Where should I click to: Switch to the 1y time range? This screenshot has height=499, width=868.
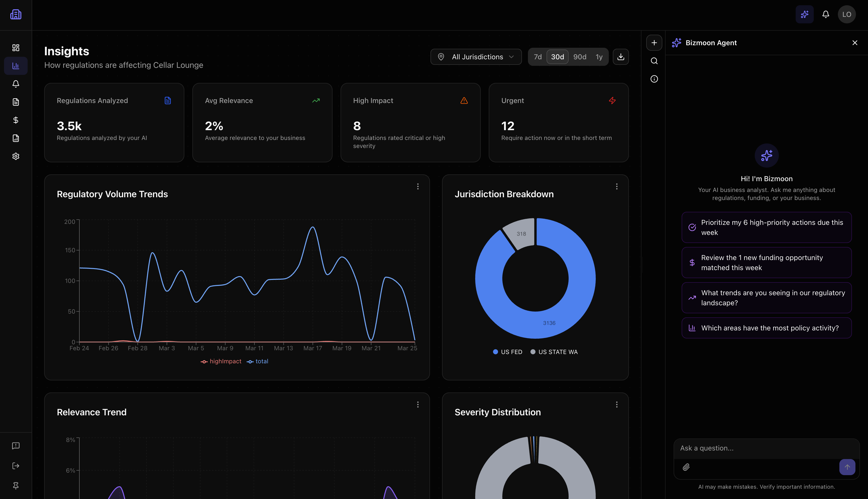tap(599, 57)
